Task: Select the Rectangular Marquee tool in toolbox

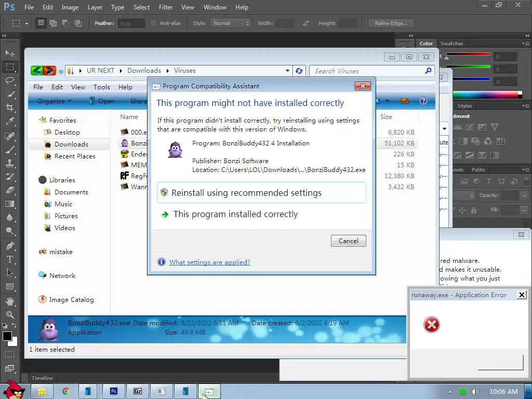Action: pyautogui.click(x=10, y=67)
